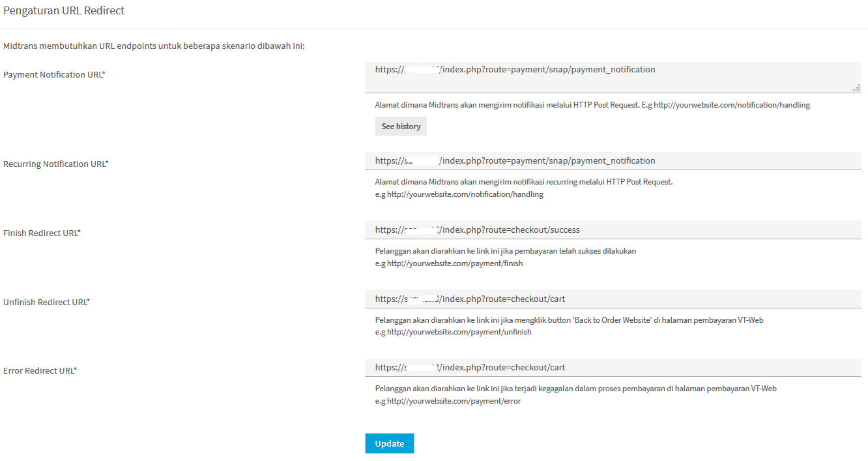The height and width of the screenshot is (461, 868).
Task: Click the 'Midtrans membutuhkan URL endpoints' intro text
Action: point(154,46)
